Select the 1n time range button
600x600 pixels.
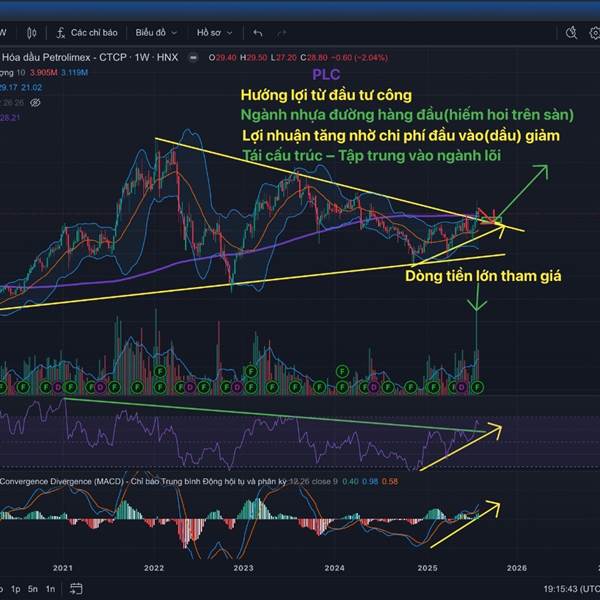pyautogui.click(x=50, y=589)
